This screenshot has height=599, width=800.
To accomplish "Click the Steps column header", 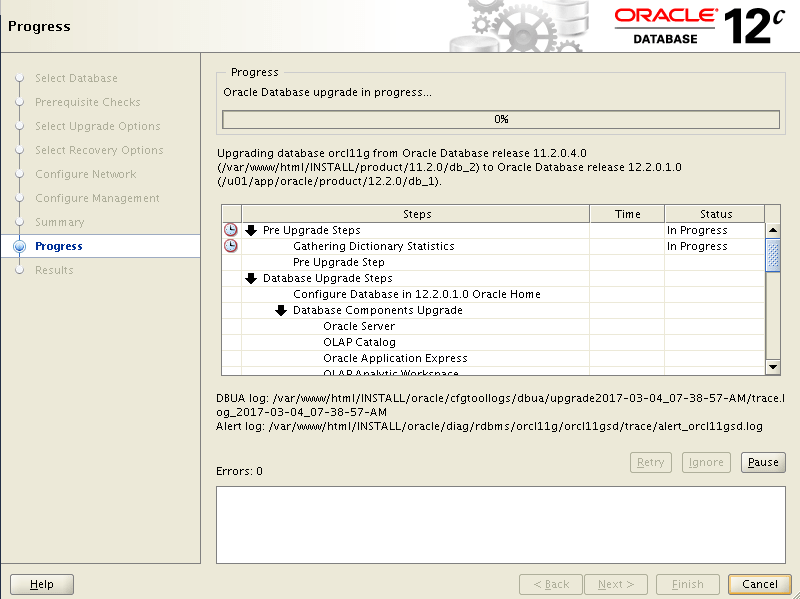I will [416, 214].
